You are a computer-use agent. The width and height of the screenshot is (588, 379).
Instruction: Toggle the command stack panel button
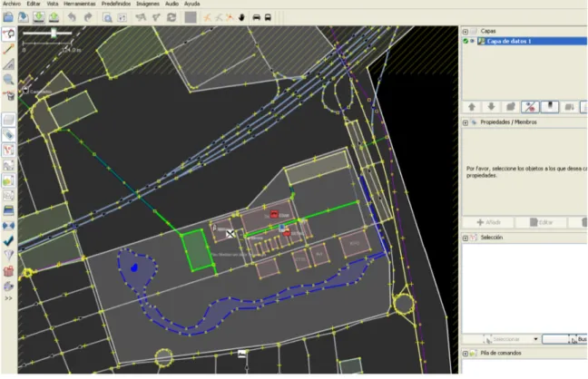click(x=9, y=180)
